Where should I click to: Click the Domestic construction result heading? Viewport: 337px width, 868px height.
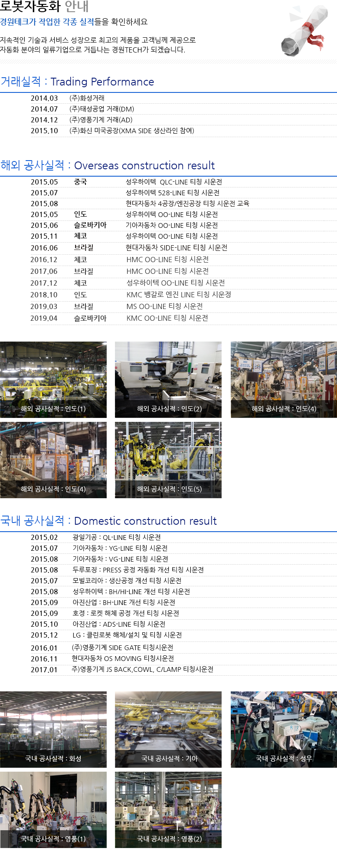coord(108,521)
